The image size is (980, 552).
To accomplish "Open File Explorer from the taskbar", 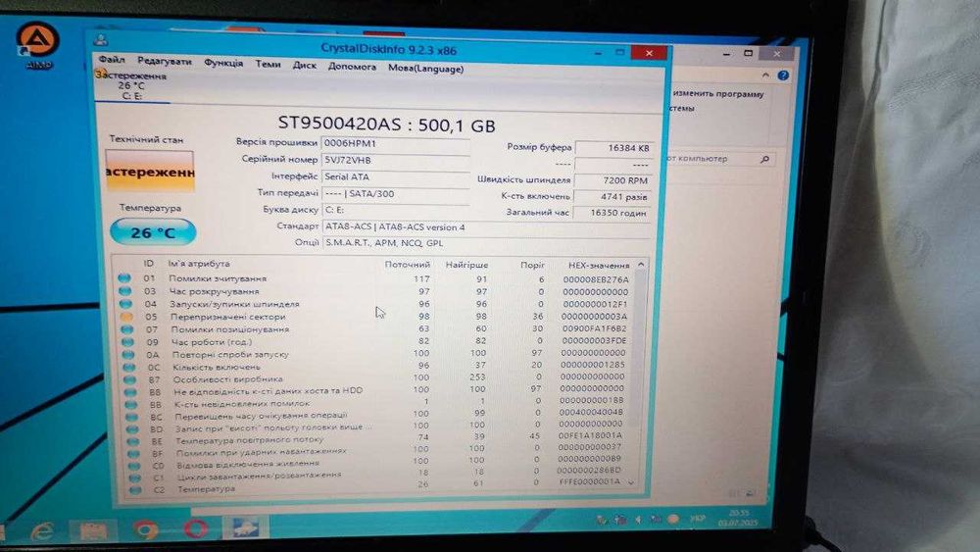I will [x=92, y=530].
